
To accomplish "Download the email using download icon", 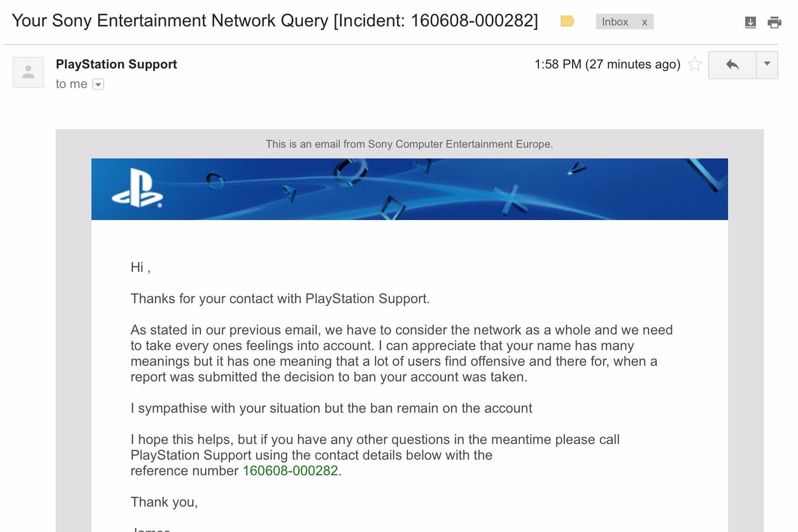I will (x=750, y=22).
